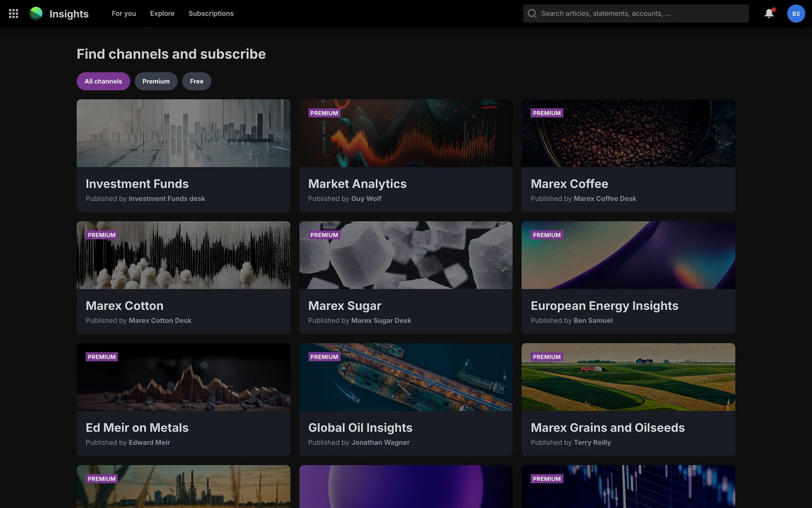Open the Global Oil Insights tanker thumbnail

(406, 377)
